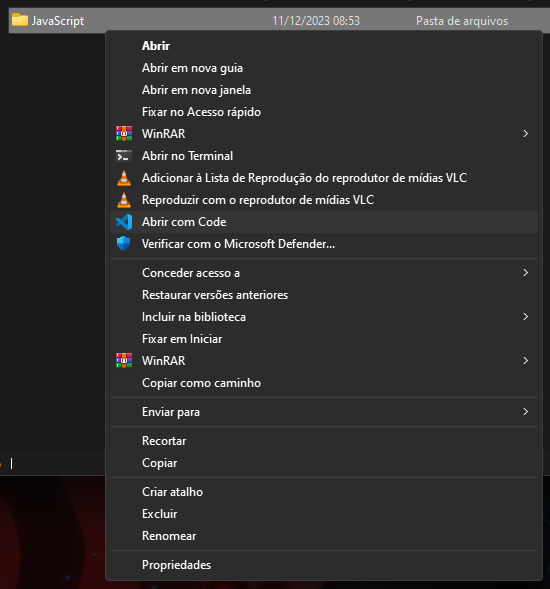
Task: Click VLC cone icon beside Reproduzir
Action: pyautogui.click(x=124, y=200)
